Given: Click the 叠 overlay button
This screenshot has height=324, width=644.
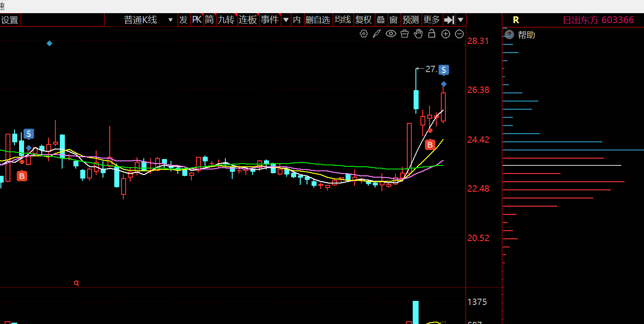Looking at the screenshot, I should [381, 20].
